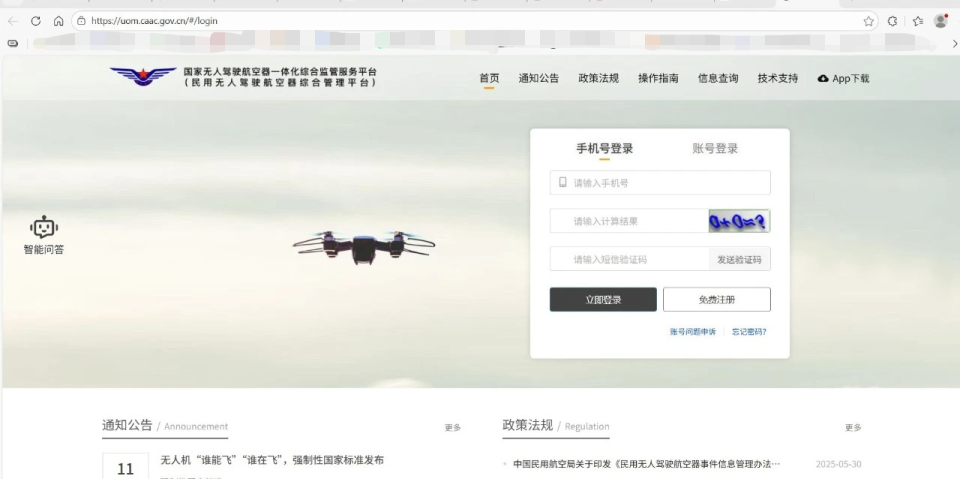Open the 政策法规 navigation item
The image size is (960, 479).
point(598,78)
